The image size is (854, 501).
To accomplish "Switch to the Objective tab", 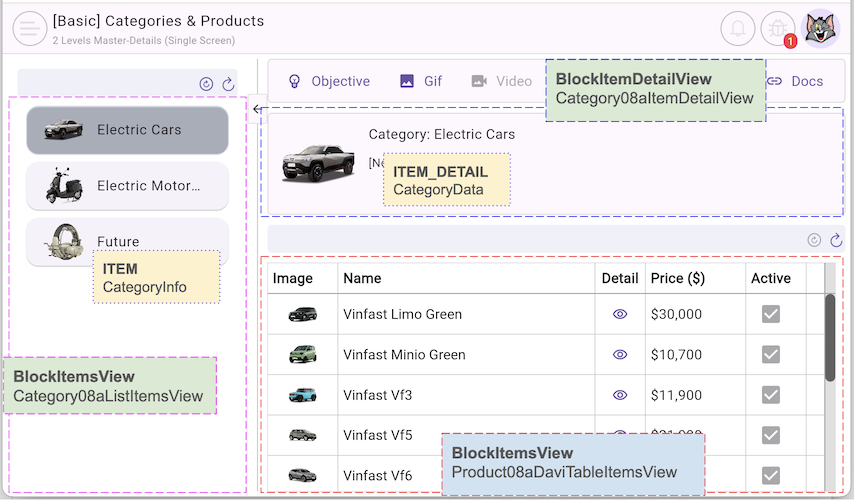I will coord(329,81).
